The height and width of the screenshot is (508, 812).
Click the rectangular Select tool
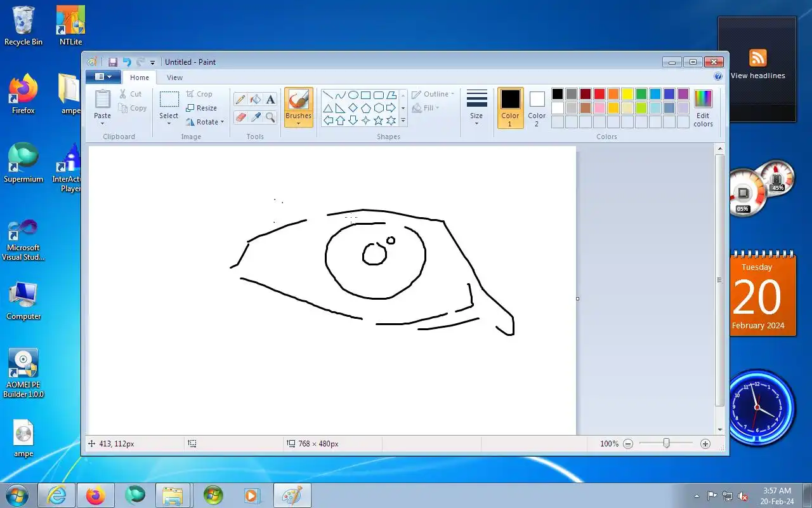[x=169, y=99]
